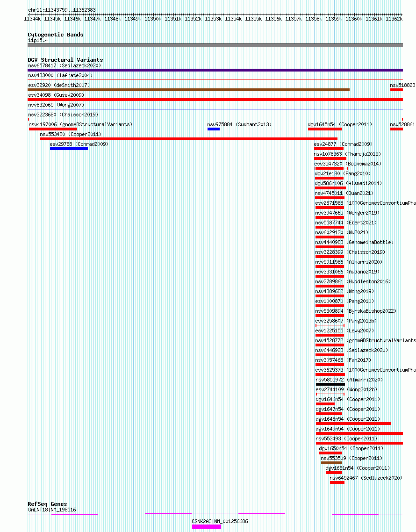Click the magenta CSNK2A3 gene bar
This screenshot has height=532, width=416.
(206, 527)
